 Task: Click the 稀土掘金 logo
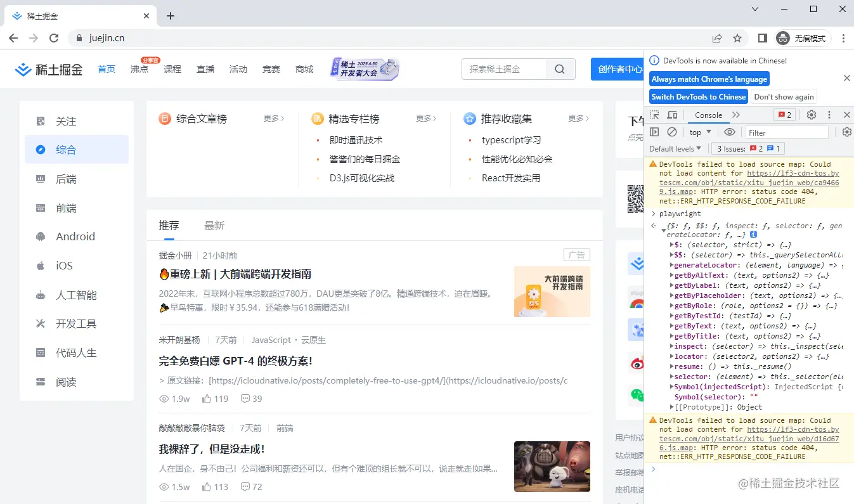click(x=49, y=69)
